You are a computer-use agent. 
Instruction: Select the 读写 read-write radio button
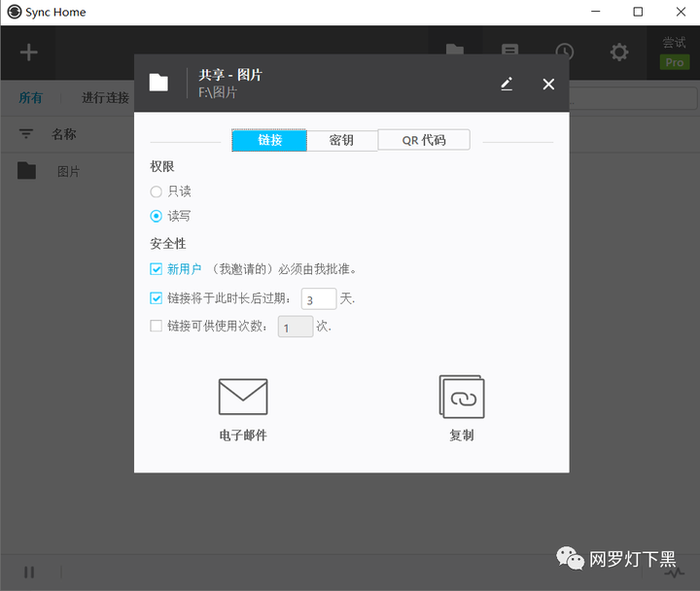click(156, 216)
